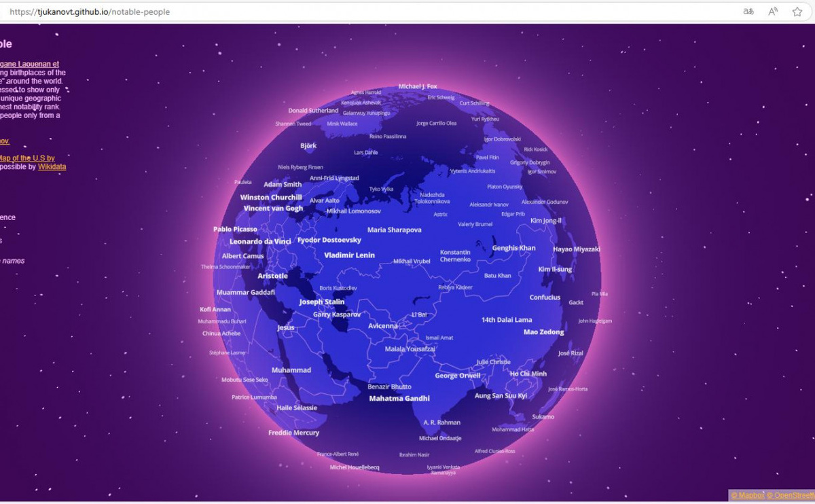Open the Wikidata link

52,166
